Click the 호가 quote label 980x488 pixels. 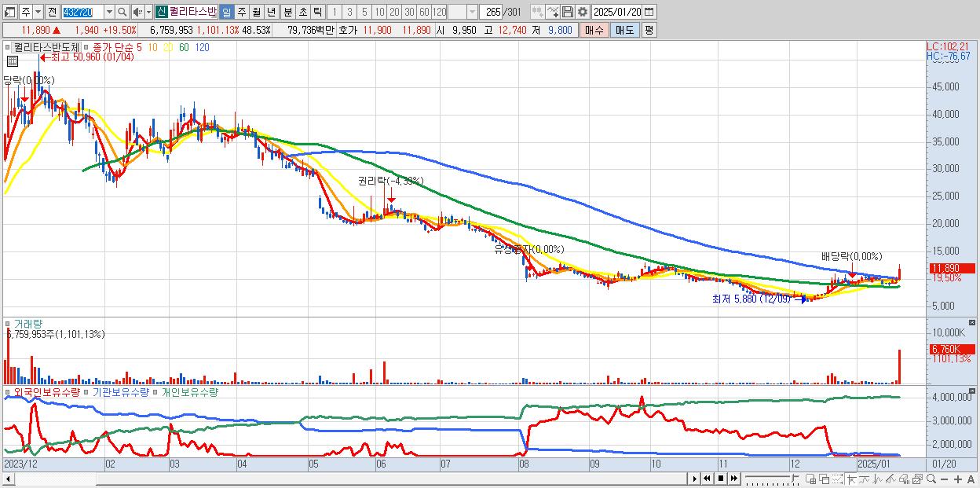[x=348, y=30]
